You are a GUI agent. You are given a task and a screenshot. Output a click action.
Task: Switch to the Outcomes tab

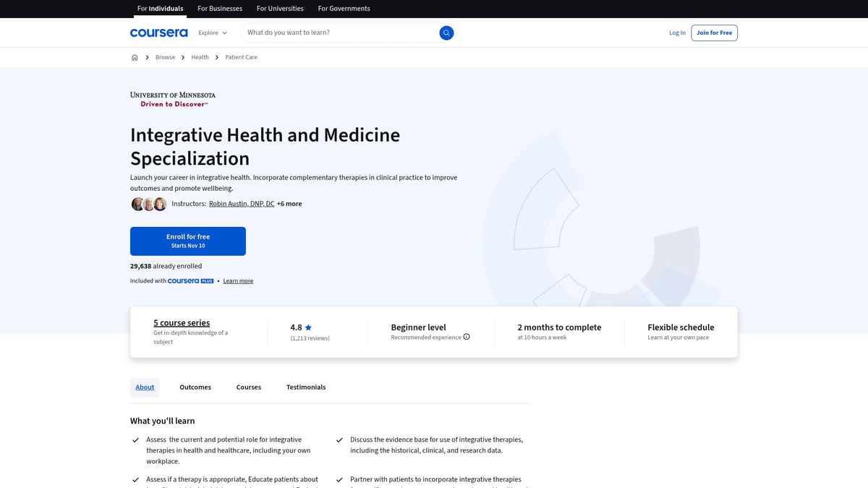point(195,387)
